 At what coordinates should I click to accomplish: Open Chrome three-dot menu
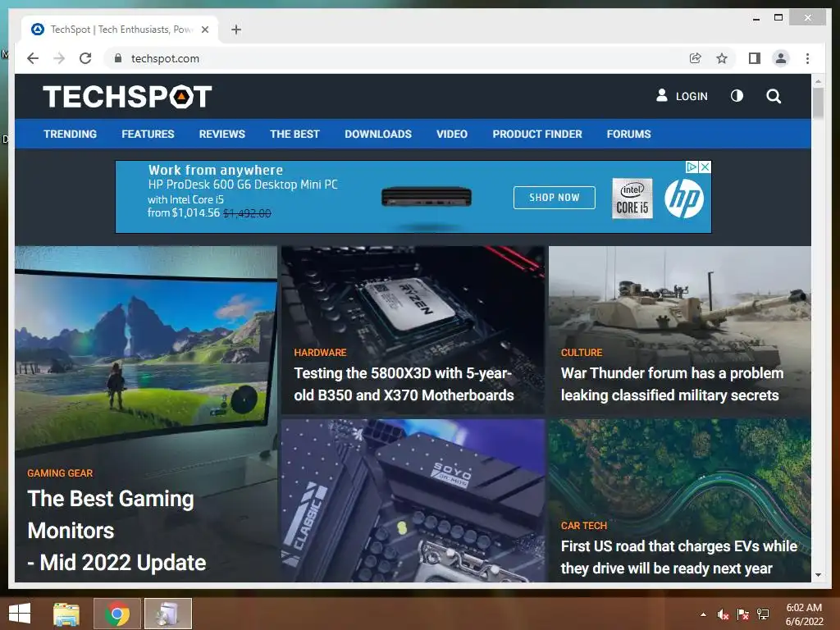[807, 58]
